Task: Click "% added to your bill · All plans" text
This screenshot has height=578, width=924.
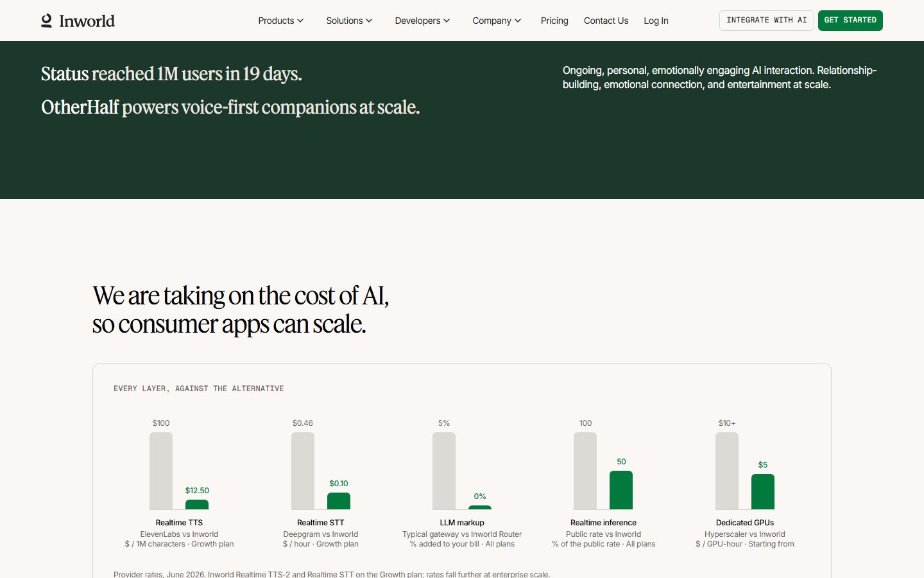Action: (462, 544)
